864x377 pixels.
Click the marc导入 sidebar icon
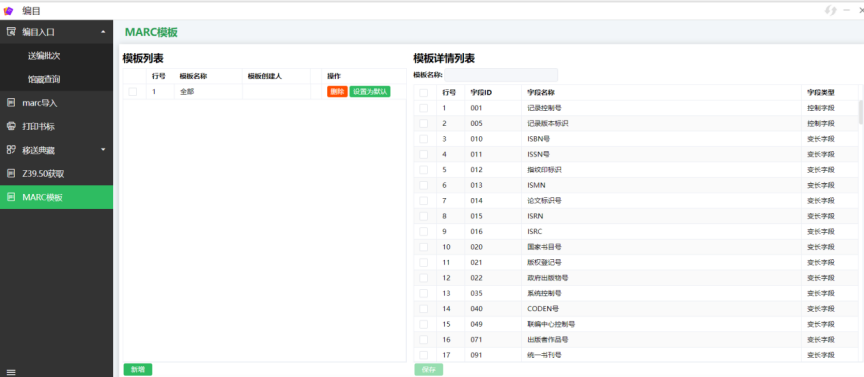tap(11, 103)
